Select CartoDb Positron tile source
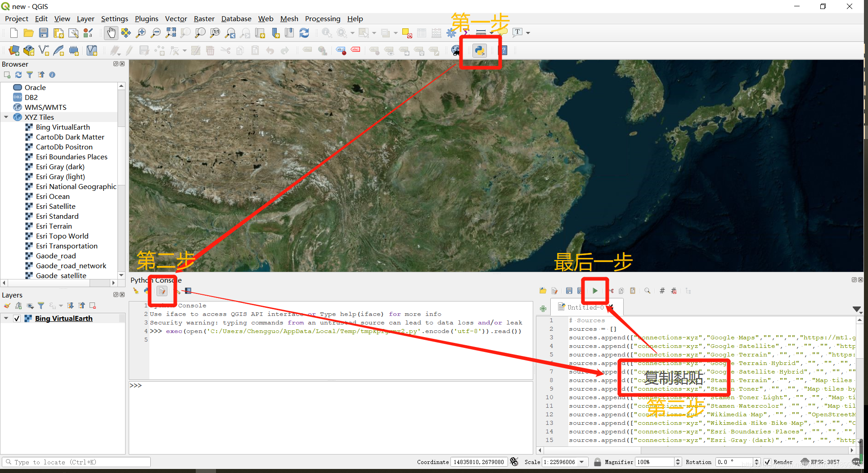The width and height of the screenshot is (868, 473). 64,147
